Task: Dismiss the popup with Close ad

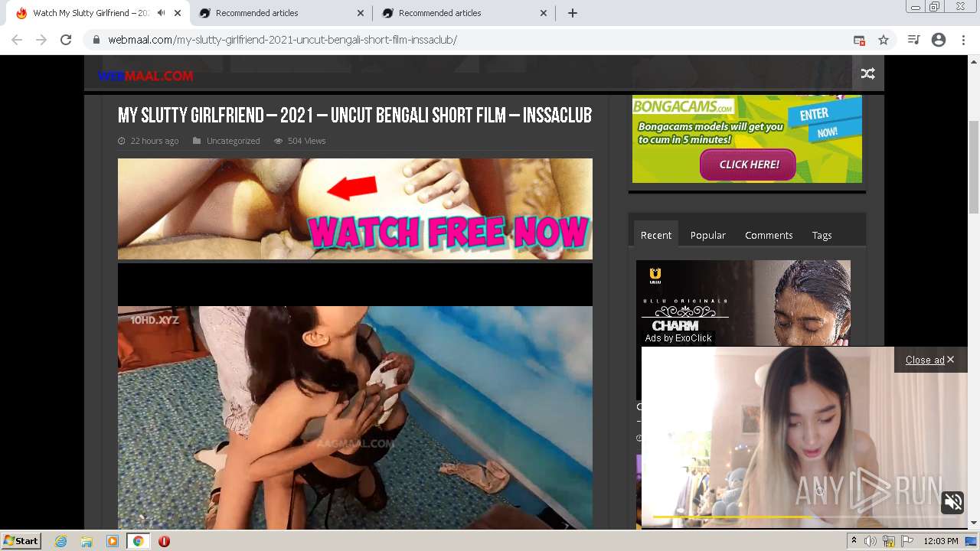Action: pos(929,360)
